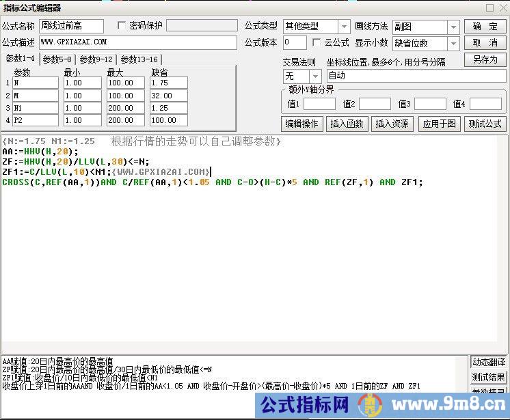This screenshot has height=420, width=510.
Task: Click the 公式名称 input field
Action: tap(71, 26)
